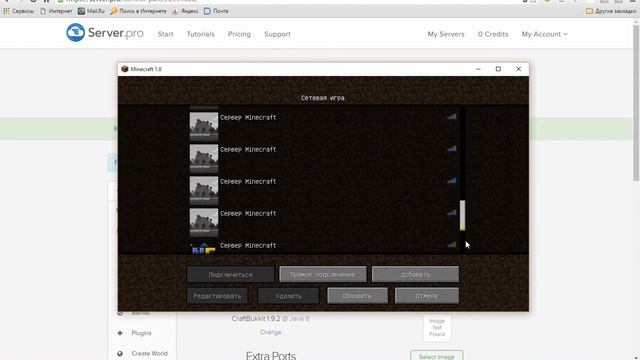Click the Change link under CraftBukkit 1.9.2
This screenshot has height=360, width=640.
(270, 332)
